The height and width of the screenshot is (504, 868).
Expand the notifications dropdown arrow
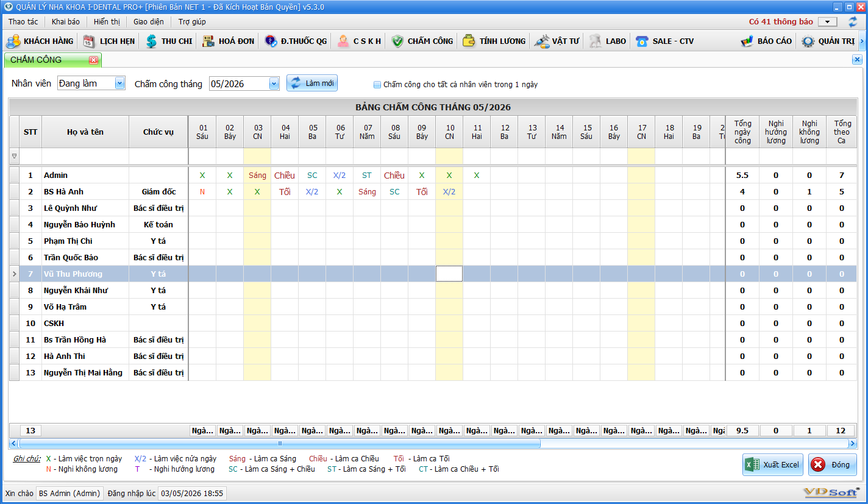pos(828,22)
